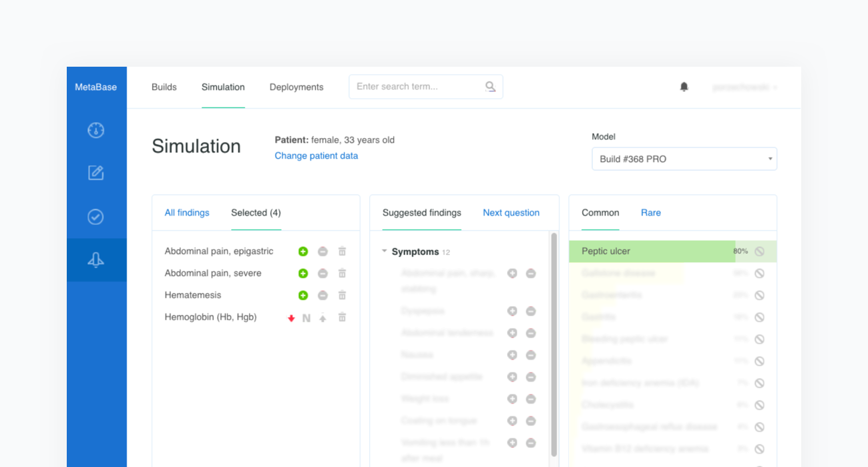The width and height of the screenshot is (868, 467).
Task: Select the Gastroesophageal reflux disease row
Action: click(673, 427)
